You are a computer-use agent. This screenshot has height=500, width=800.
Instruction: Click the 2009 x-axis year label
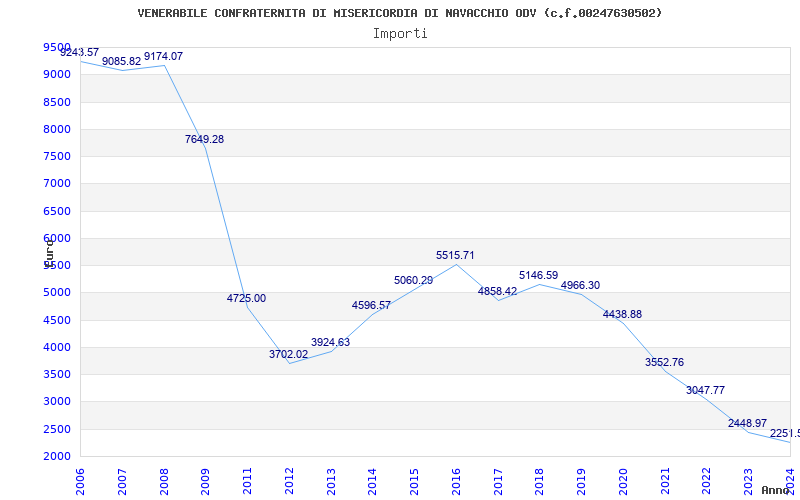coord(205,482)
